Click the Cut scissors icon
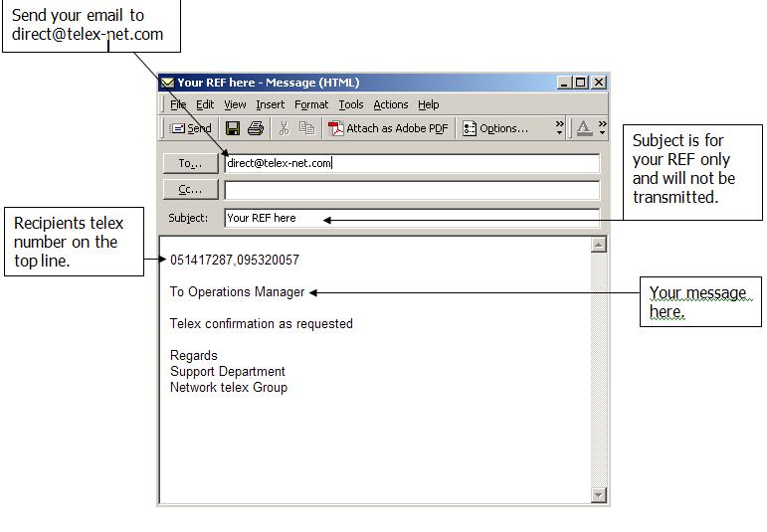Screen dimensions: 767x532 click(x=284, y=128)
